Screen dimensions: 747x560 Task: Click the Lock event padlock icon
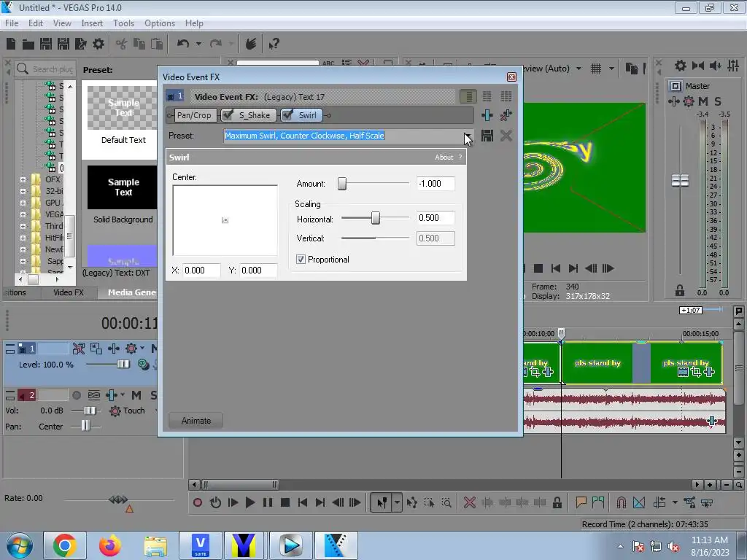557,502
